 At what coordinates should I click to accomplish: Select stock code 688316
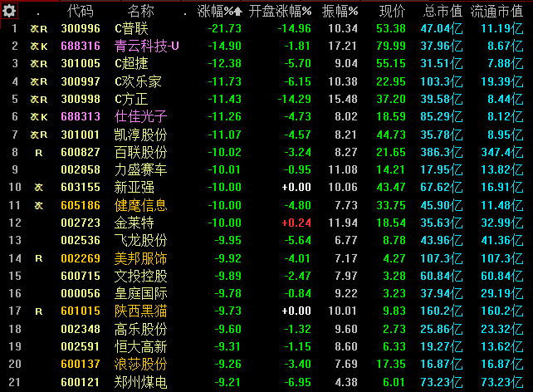click(x=81, y=46)
